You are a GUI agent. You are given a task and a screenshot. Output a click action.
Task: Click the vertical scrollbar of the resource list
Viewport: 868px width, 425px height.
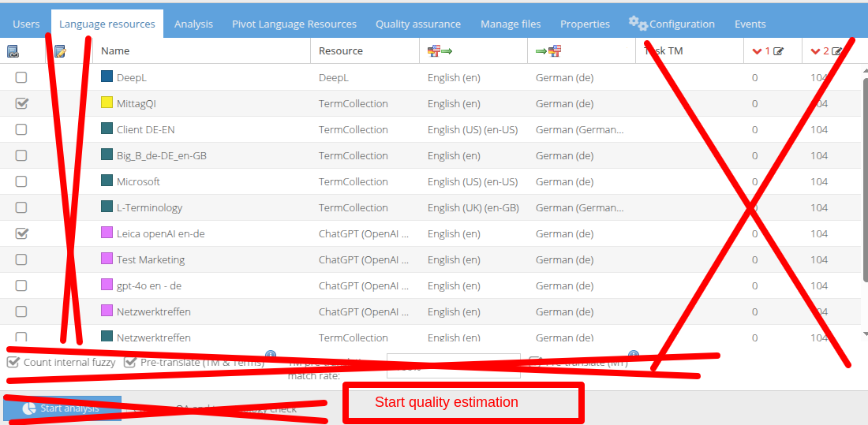click(x=865, y=173)
